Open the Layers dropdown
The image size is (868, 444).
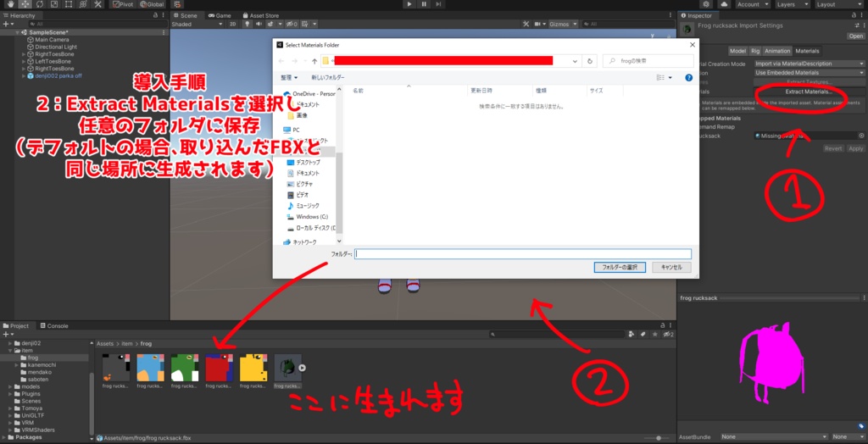(792, 4)
